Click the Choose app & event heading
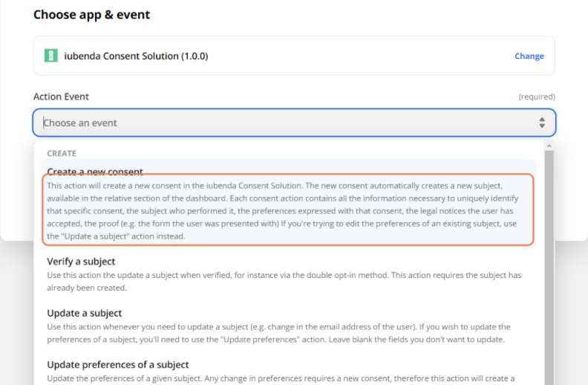588x385 pixels. pos(91,15)
